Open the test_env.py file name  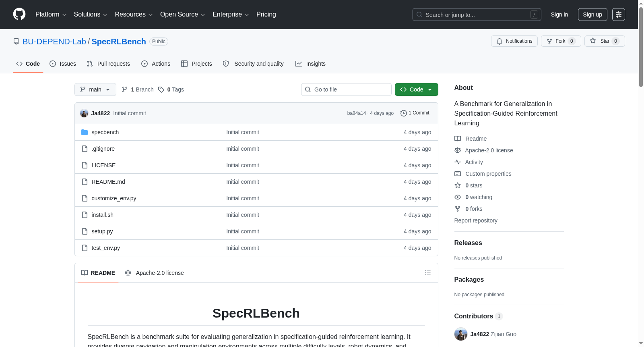(x=106, y=248)
